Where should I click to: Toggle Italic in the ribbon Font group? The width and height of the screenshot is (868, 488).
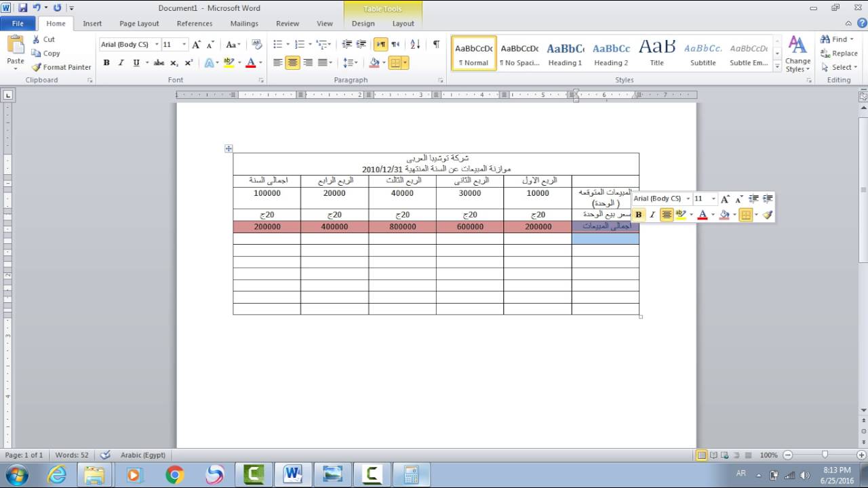pos(121,62)
